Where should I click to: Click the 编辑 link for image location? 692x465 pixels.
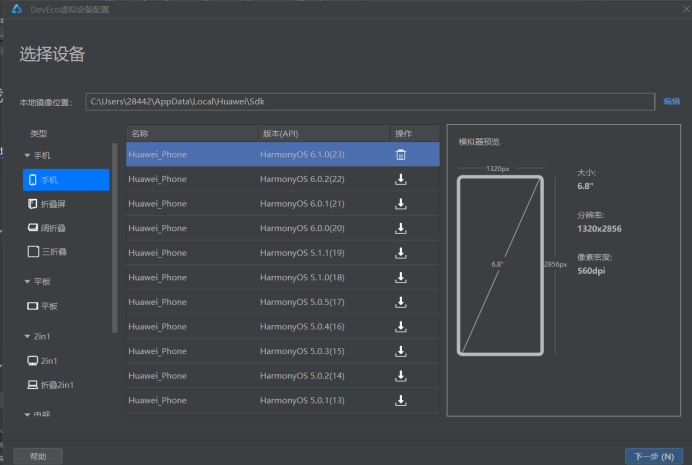point(672,101)
